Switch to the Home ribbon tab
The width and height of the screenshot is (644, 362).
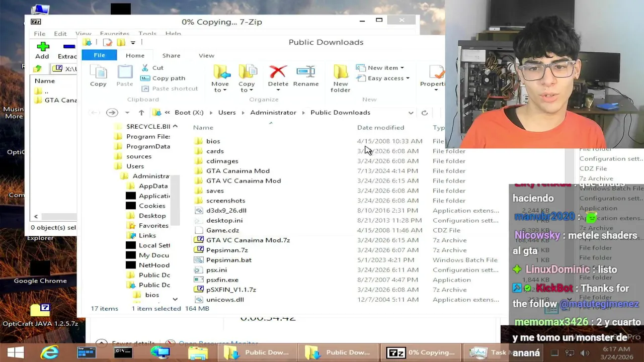coord(135,55)
